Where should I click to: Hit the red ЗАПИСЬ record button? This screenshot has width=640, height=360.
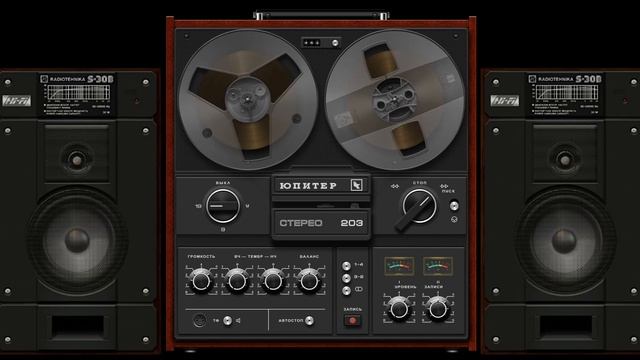tap(352, 321)
